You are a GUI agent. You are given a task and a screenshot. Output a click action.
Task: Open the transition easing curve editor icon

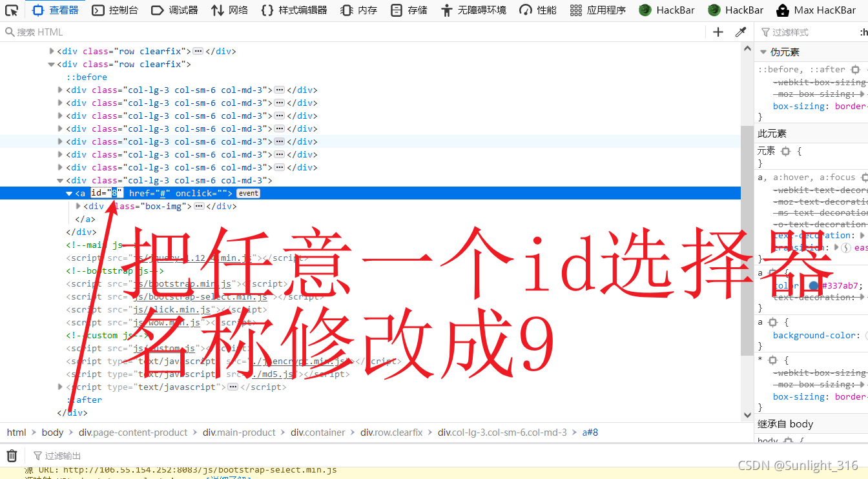point(845,248)
